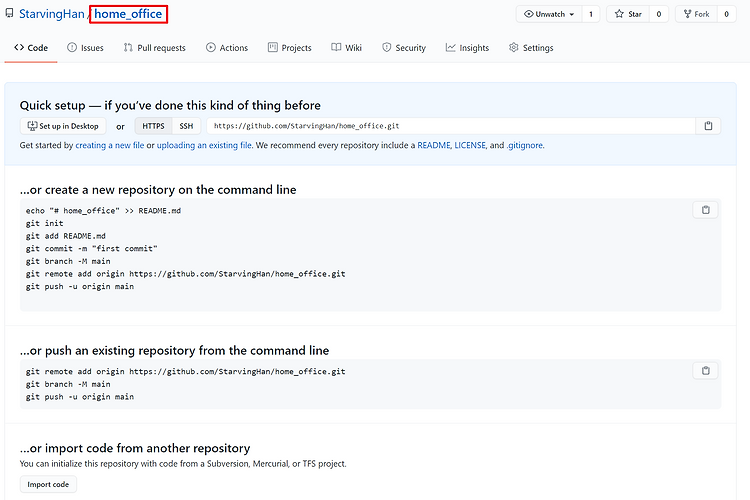The height and width of the screenshot is (500, 750).
Task: Copy the 'push an existing repository' commands
Action: tap(706, 371)
